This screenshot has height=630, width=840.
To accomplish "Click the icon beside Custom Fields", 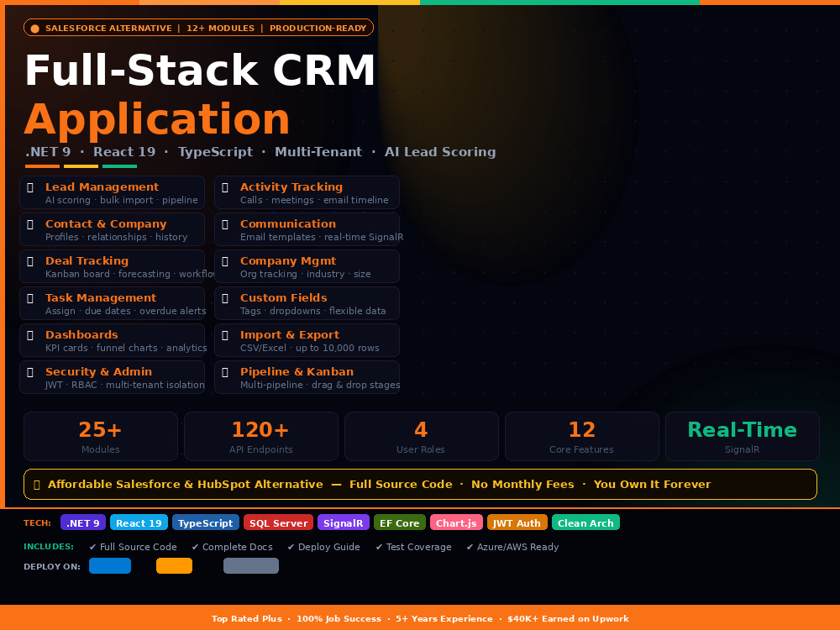I will 225,298.
